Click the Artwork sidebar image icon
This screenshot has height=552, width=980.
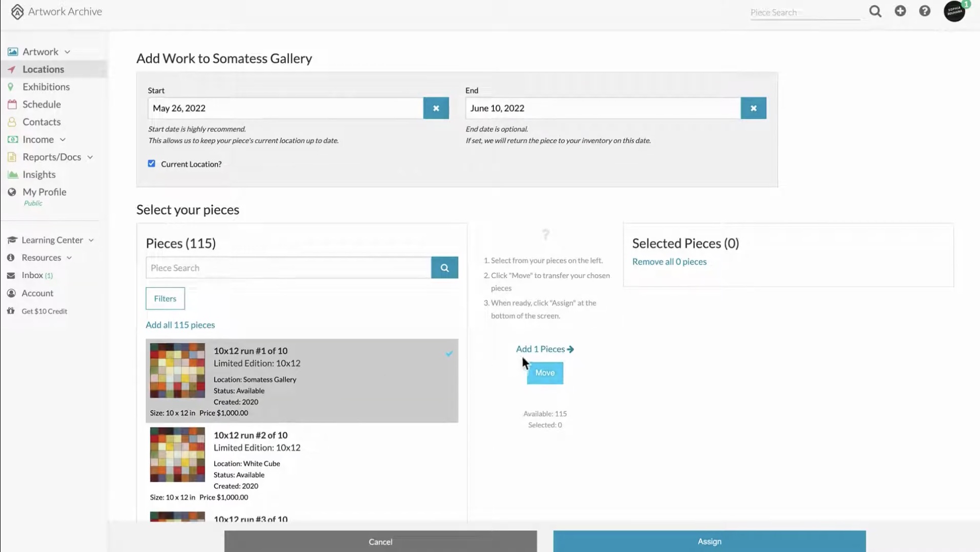coord(13,52)
